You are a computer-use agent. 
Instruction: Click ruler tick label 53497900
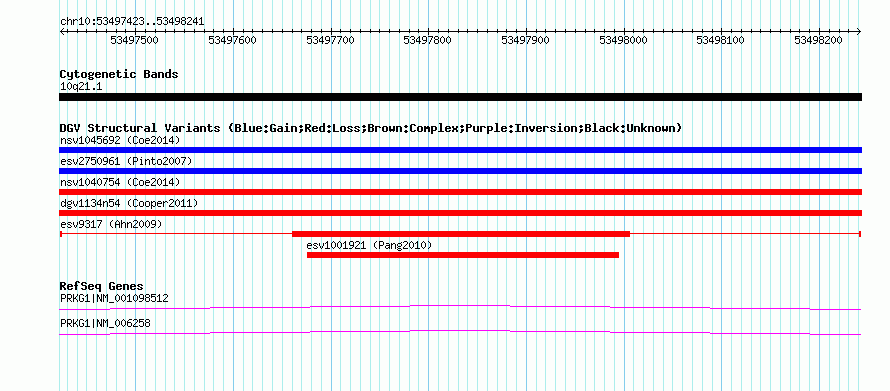click(x=526, y=40)
